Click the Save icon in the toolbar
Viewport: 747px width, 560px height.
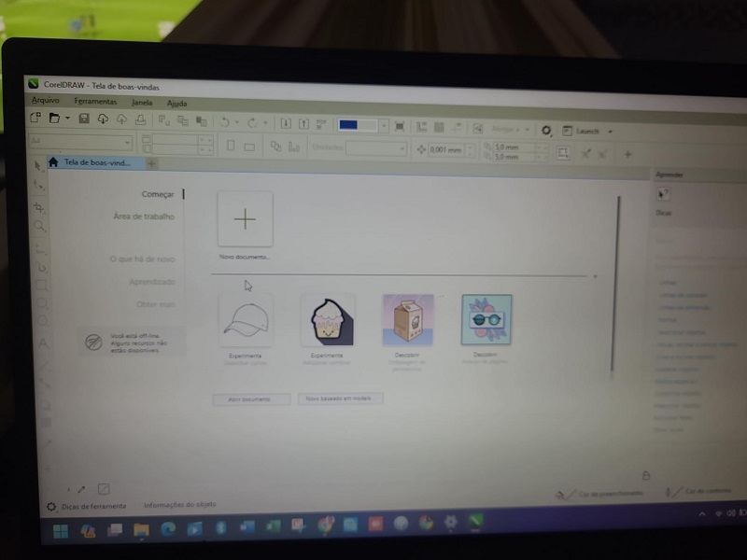pos(84,119)
